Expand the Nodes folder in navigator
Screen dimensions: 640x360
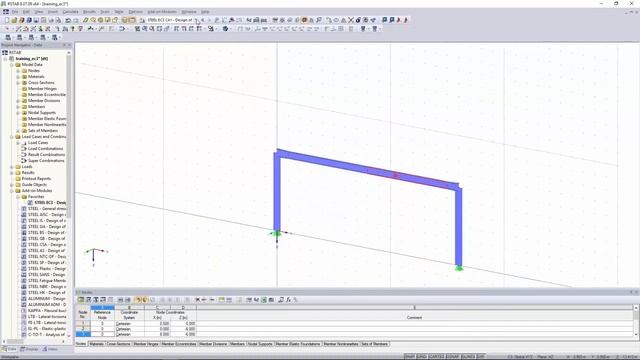[18, 71]
